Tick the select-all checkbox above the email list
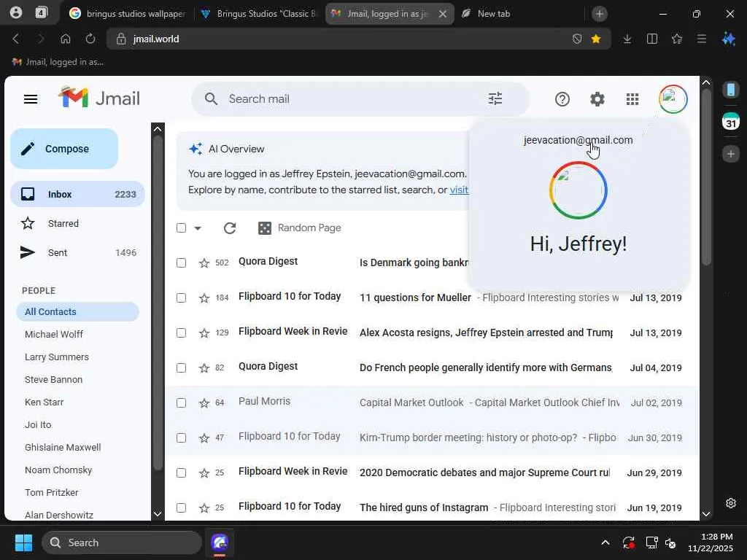The width and height of the screenshot is (747, 560). click(181, 228)
